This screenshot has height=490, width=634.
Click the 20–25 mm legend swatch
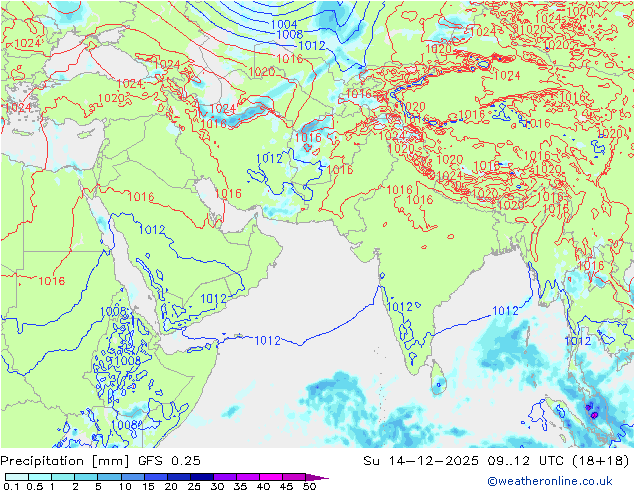pos(178,477)
